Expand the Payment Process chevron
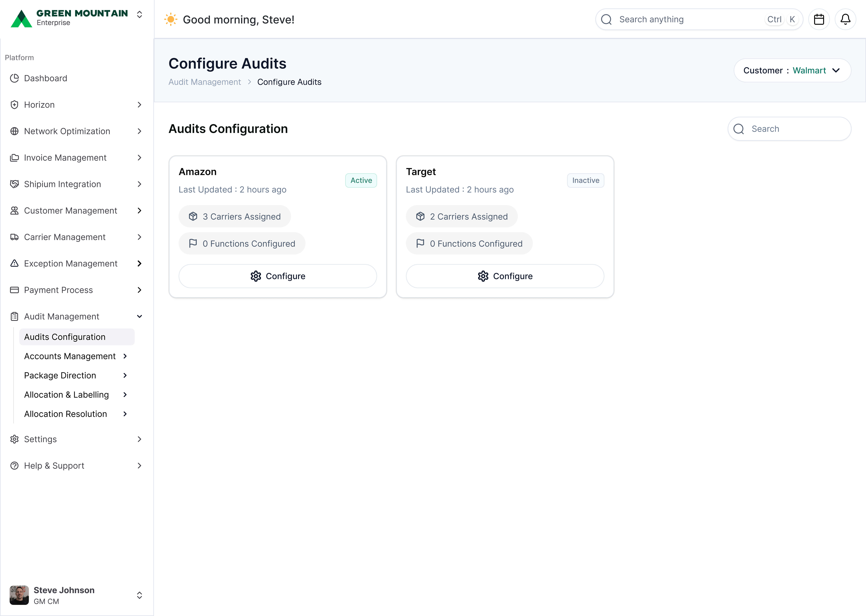This screenshot has height=616, width=866. click(140, 290)
